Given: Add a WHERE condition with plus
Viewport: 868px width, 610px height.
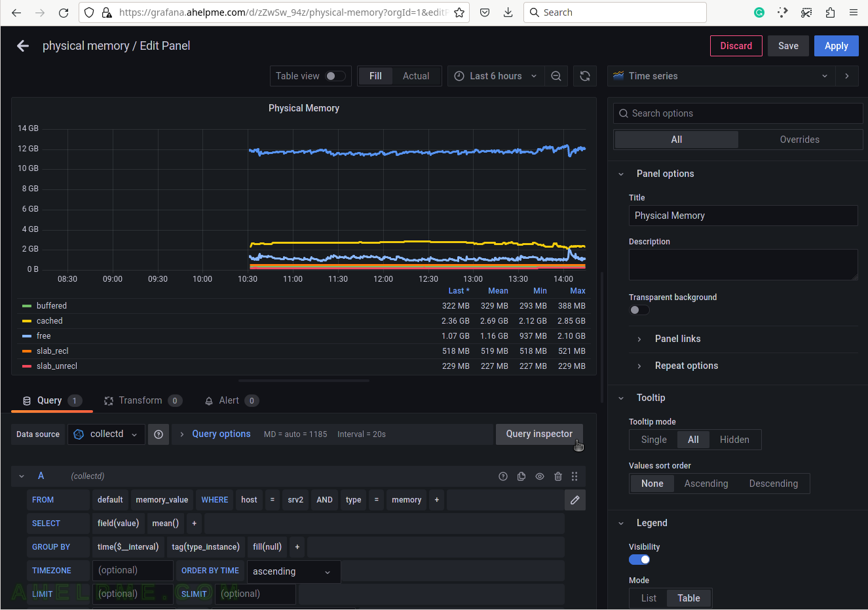Looking at the screenshot, I should click(437, 500).
